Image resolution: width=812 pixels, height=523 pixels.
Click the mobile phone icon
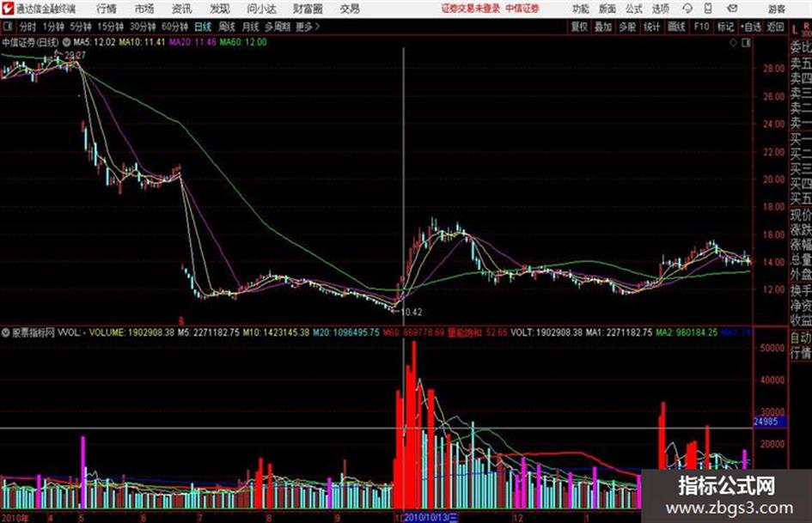point(708,9)
